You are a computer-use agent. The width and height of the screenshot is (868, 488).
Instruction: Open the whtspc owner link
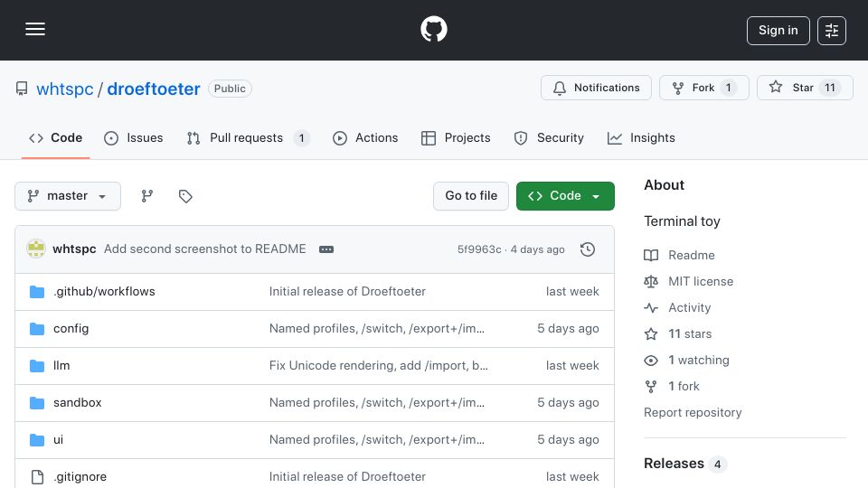[x=65, y=89]
